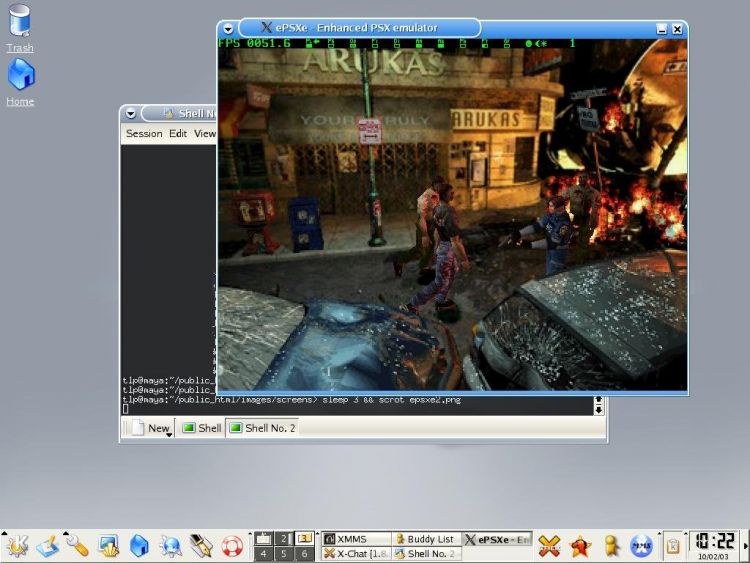This screenshot has width=750, height=563.
Task: Open the KDE K menu
Action: pos(17,546)
